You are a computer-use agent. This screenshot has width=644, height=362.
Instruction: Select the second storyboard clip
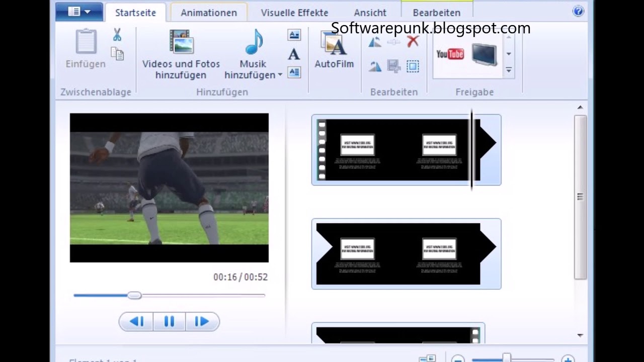click(406, 254)
